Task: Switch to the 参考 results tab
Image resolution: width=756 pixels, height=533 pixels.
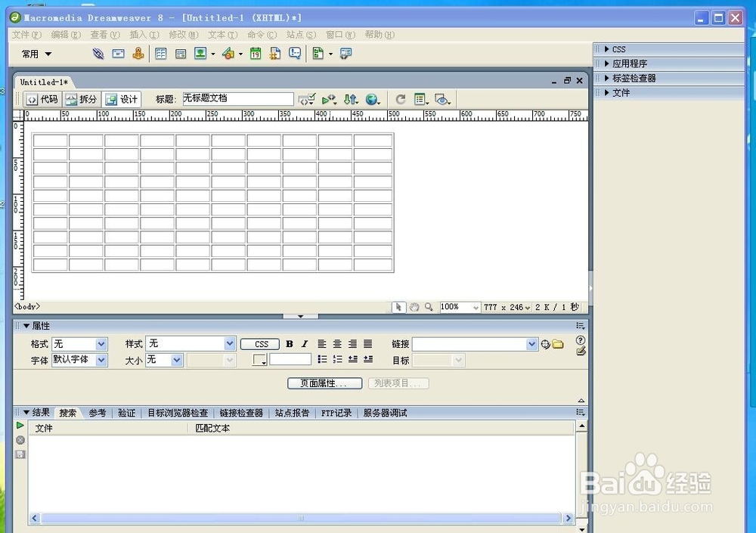Action: coord(97,413)
